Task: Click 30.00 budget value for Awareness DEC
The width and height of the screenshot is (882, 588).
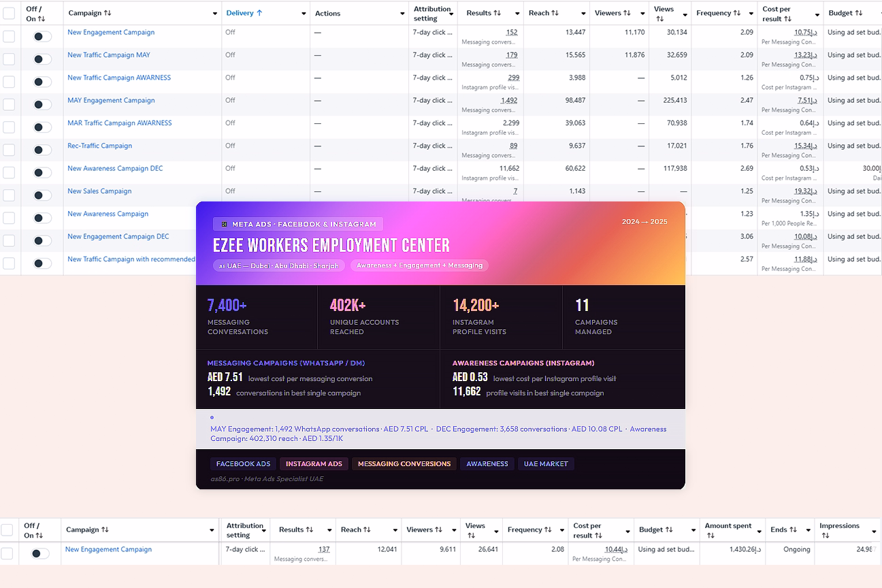Action: click(x=872, y=169)
